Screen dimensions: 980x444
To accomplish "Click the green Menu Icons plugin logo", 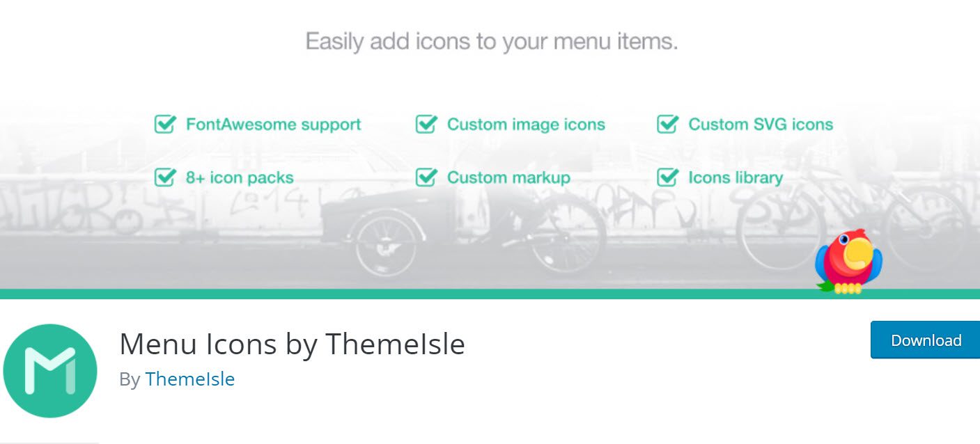I will tap(49, 371).
